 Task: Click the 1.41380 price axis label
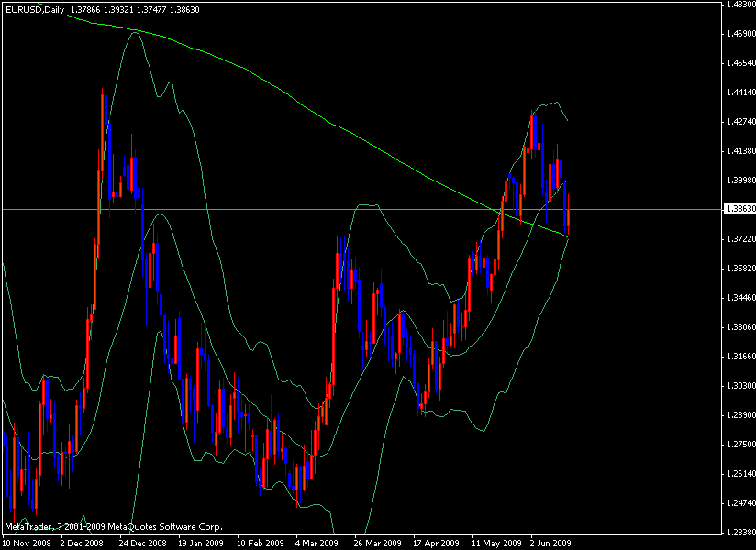coord(740,151)
